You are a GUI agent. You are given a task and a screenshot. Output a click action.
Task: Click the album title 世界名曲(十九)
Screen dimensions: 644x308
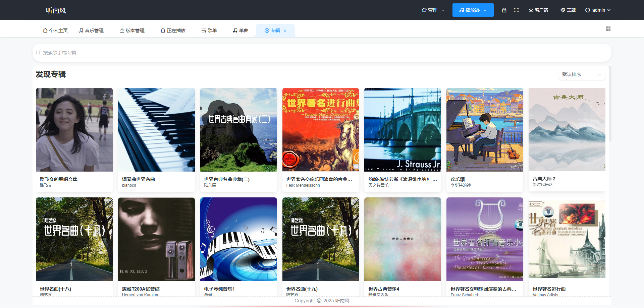(302, 289)
